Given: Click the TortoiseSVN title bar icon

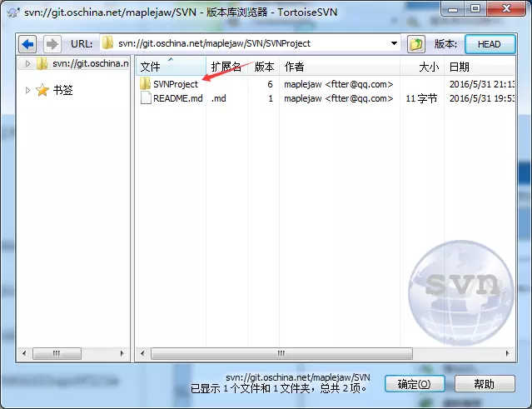Looking at the screenshot, I should coord(13,12).
